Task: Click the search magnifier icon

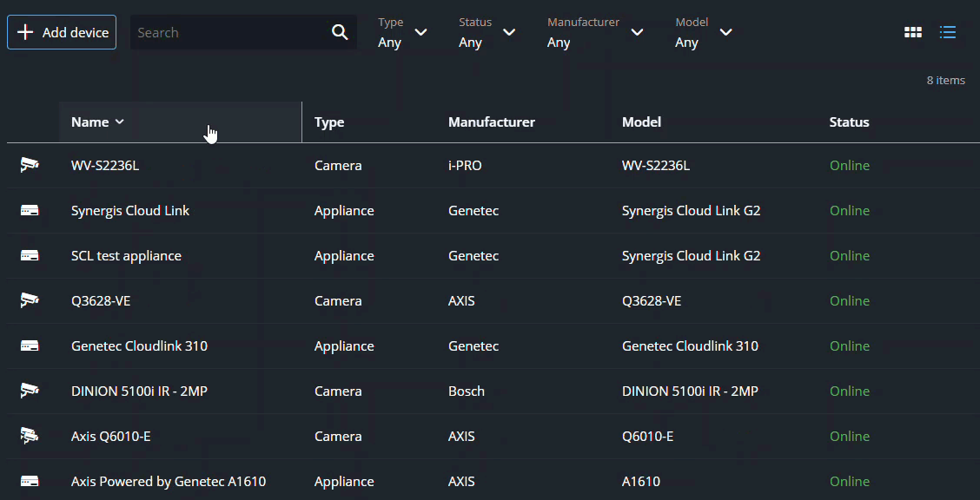Action: click(x=340, y=32)
